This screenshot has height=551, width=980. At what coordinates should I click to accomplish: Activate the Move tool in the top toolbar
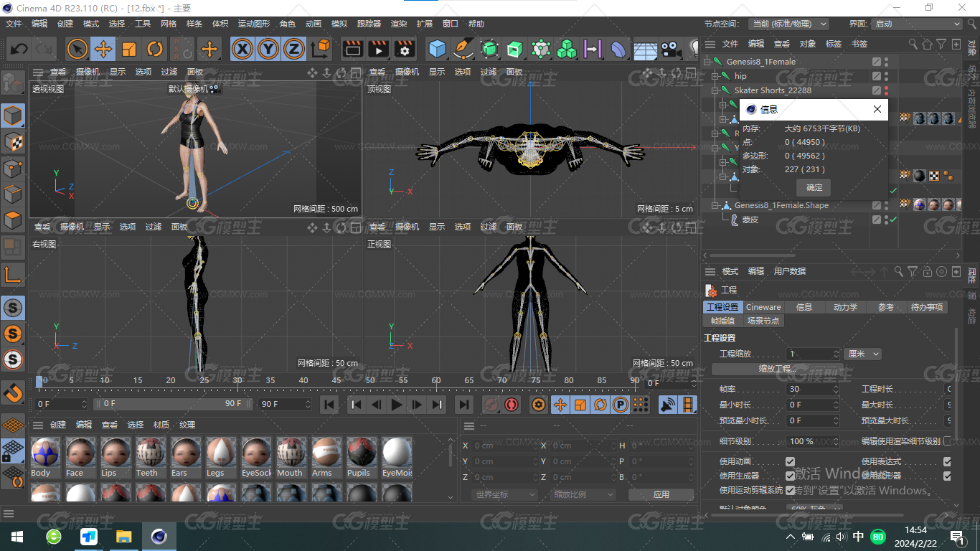coord(103,49)
